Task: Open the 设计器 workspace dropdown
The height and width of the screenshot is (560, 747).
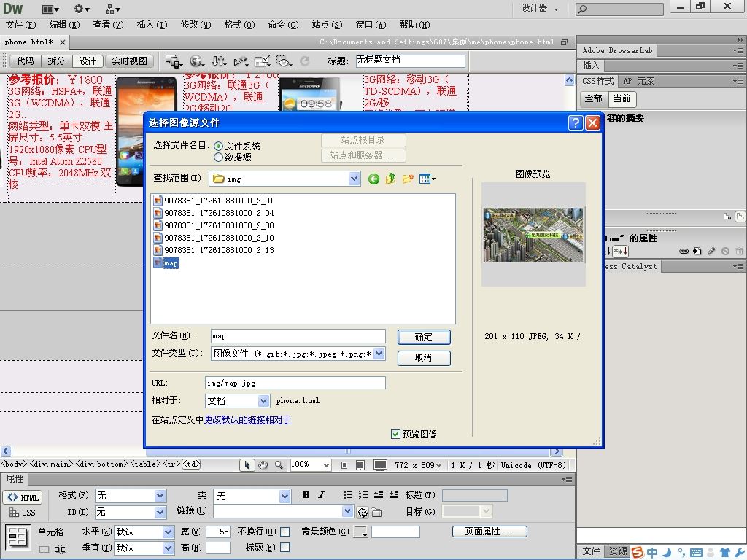Action: coord(539,9)
